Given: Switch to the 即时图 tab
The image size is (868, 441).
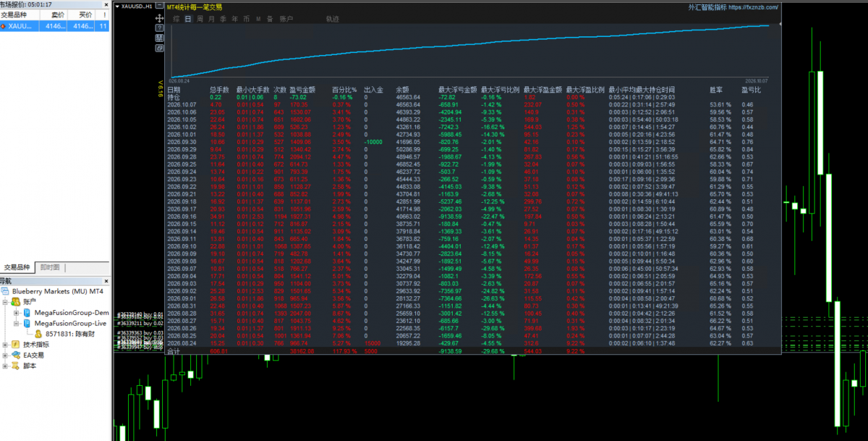Looking at the screenshot, I should click(x=50, y=267).
